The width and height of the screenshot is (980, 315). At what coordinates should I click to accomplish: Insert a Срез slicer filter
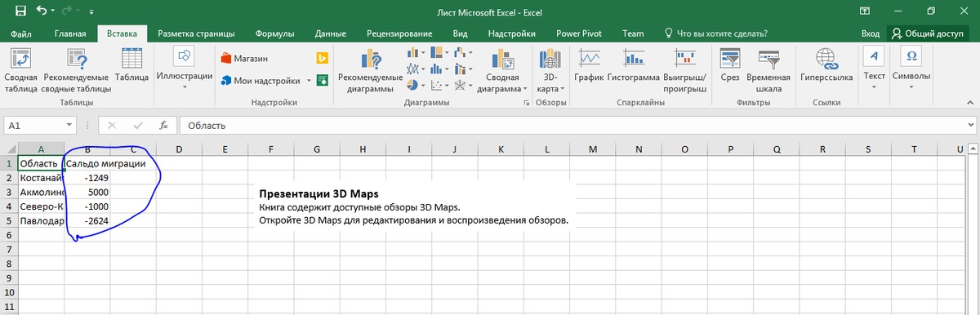pyautogui.click(x=729, y=65)
